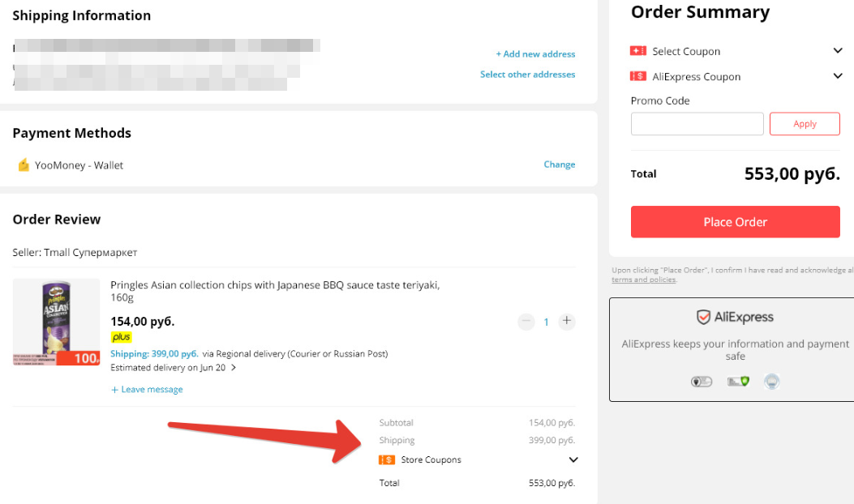Click the Place Order button
Viewport: 854px width, 504px height.
[x=736, y=221]
